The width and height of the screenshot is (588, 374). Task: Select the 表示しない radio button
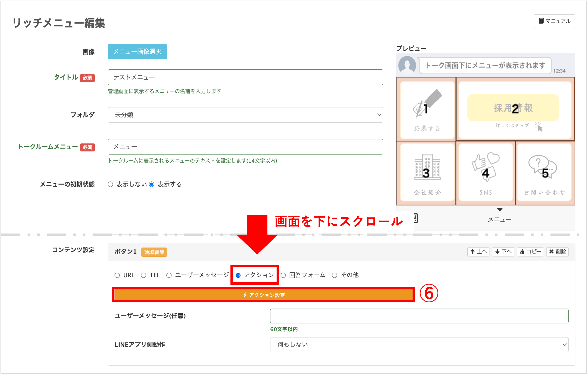(x=110, y=184)
